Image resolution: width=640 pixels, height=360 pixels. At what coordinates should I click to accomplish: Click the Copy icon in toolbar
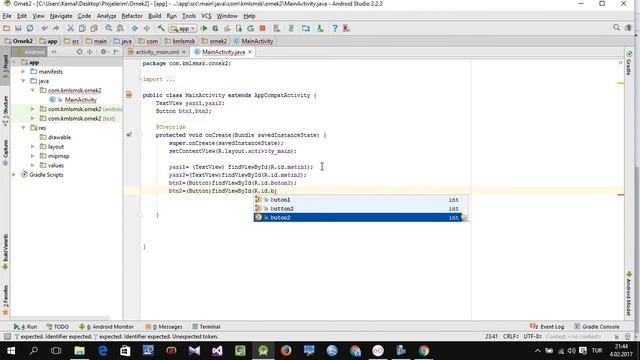click(82, 29)
